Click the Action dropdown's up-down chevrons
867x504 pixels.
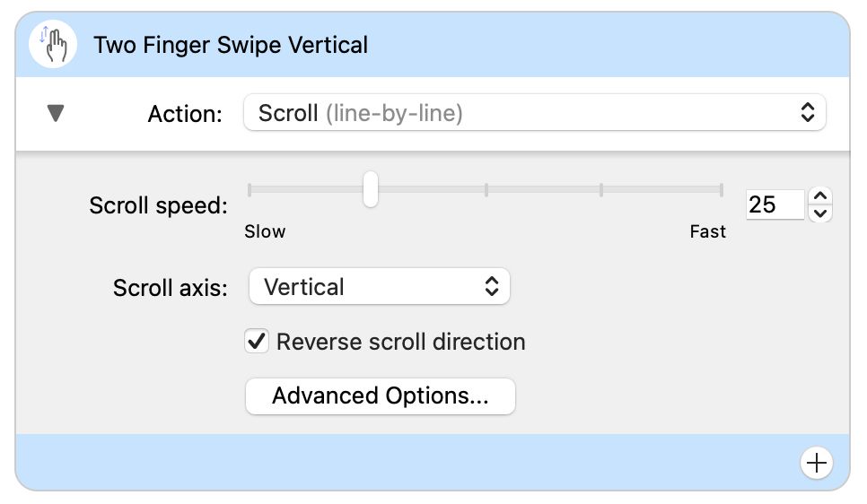[x=807, y=114]
